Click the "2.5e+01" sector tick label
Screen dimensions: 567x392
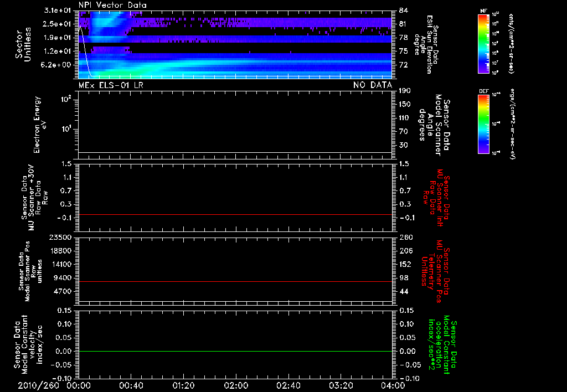(x=58, y=24)
